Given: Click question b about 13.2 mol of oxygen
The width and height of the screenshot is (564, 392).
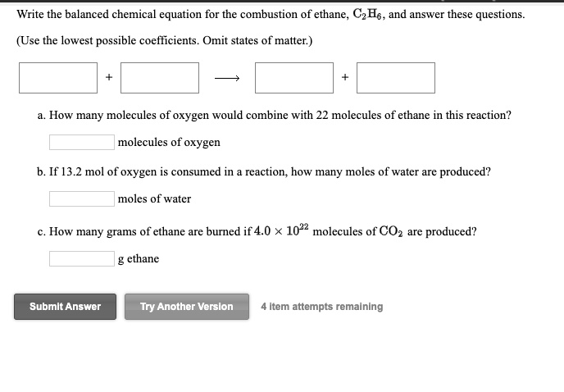Looking at the screenshot, I should pyautogui.click(x=263, y=172).
